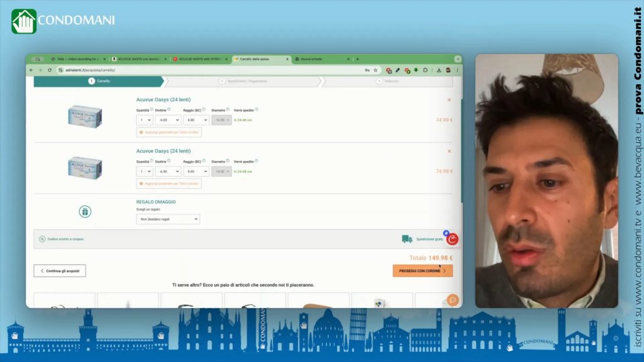Screen dimensions: 644x362
Task: Click the Condomani logo at top left
Action: 64,21
